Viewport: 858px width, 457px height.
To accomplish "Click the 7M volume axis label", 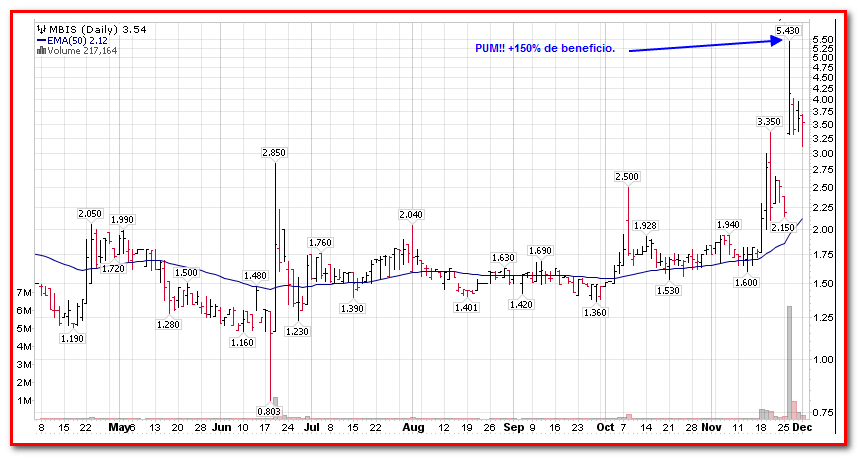I will (24, 293).
